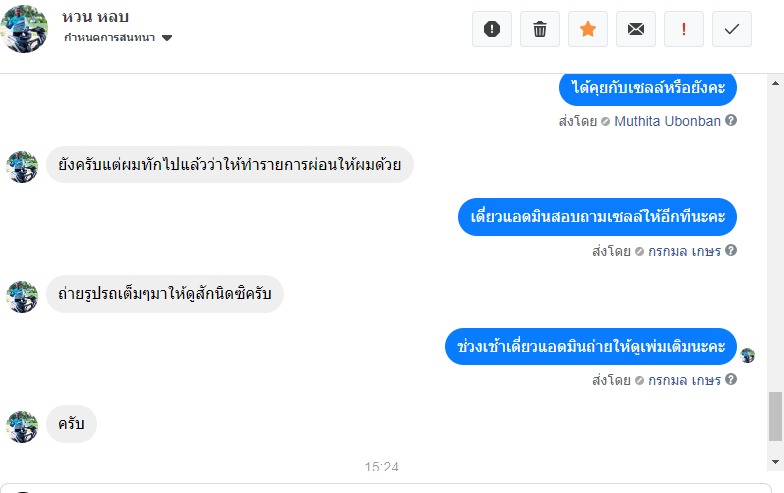Image resolution: width=784 pixels, height=493 pixels.
Task: Click the chat scrollbar thumb
Action: pos(776,415)
